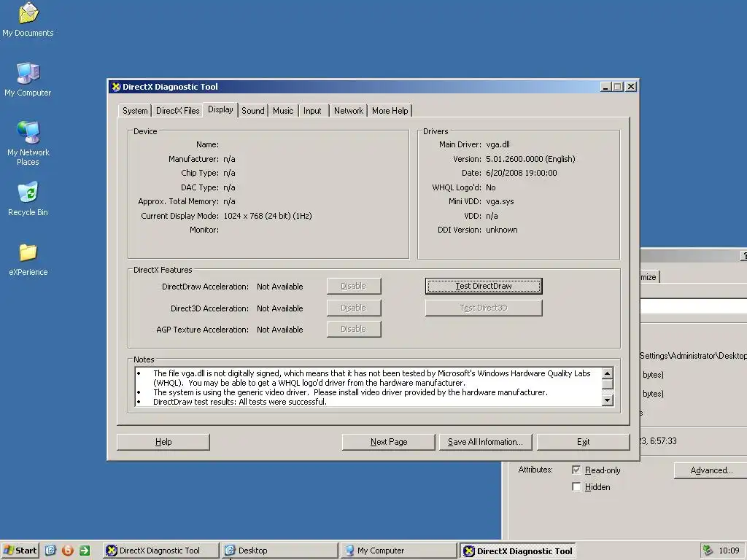Toggle Hidden checkbox in properties window
Image resolution: width=747 pixels, height=560 pixels.
point(576,486)
